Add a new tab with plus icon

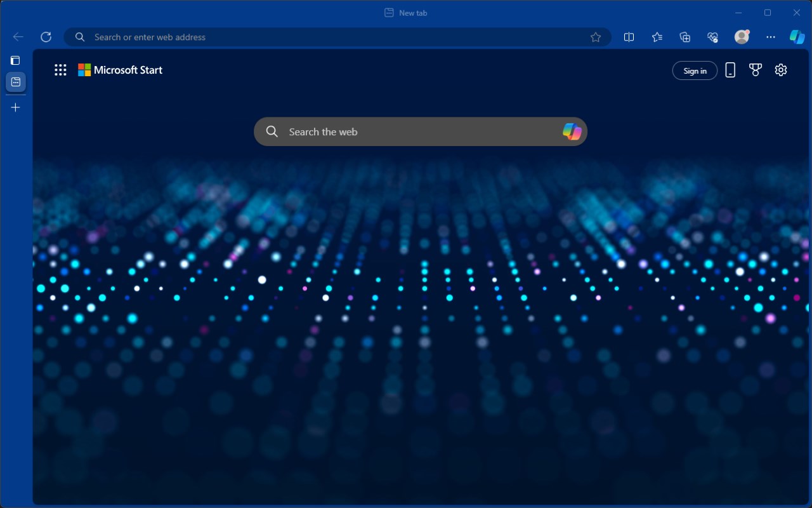point(16,107)
